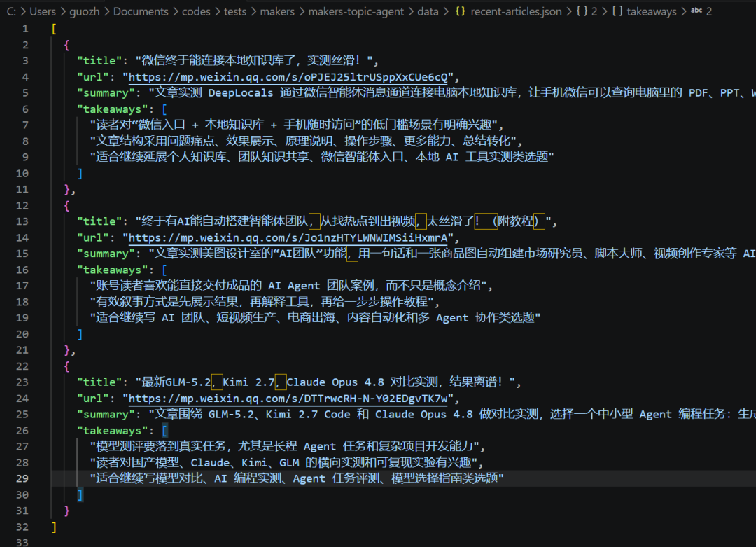Click the summary text starting "文章围绕 GLM-5.2"
The width and height of the screenshot is (756, 547).
(453, 414)
